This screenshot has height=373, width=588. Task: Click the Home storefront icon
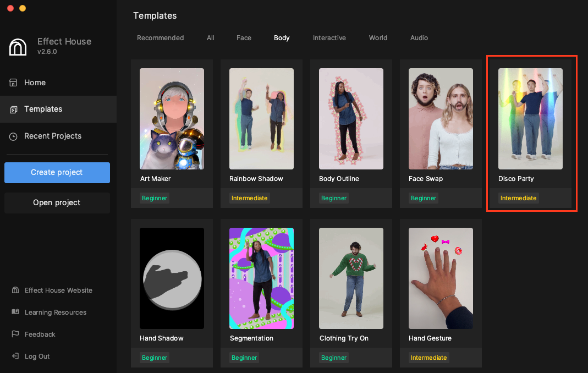(13, 83)
